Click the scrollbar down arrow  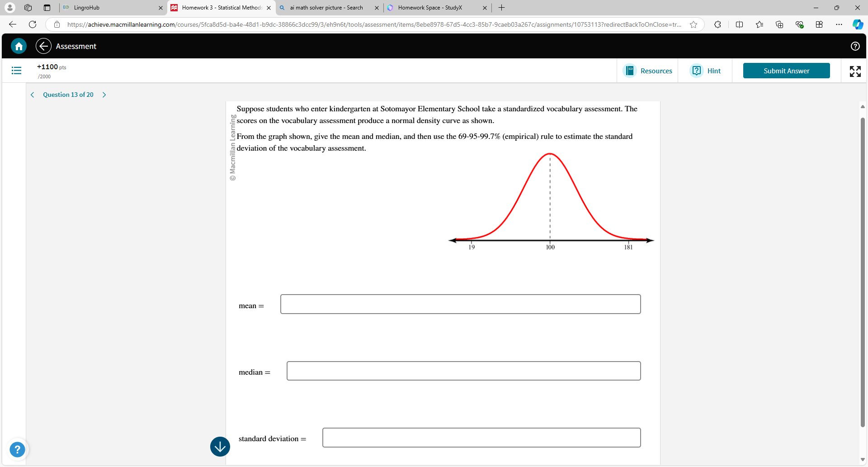point(863,460)
